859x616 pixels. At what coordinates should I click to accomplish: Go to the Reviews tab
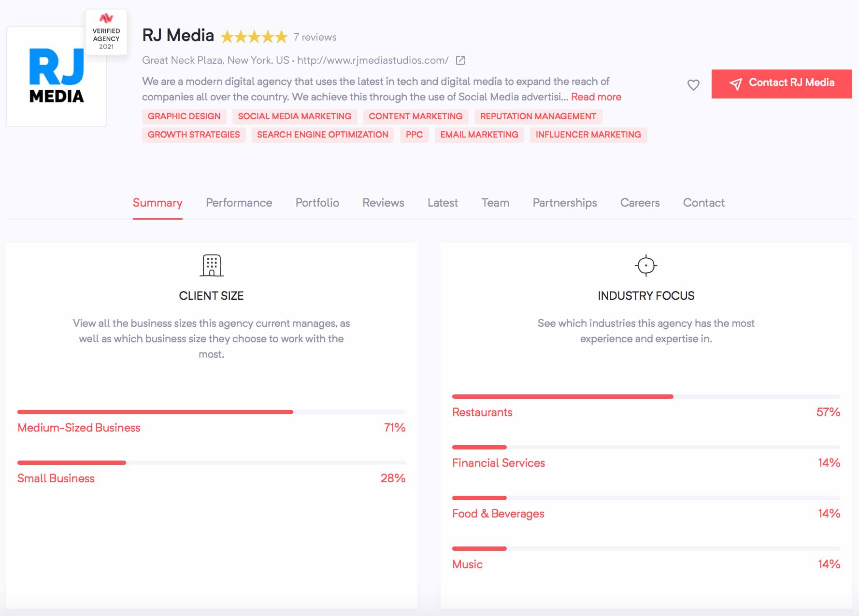click(x=384, y=203)
